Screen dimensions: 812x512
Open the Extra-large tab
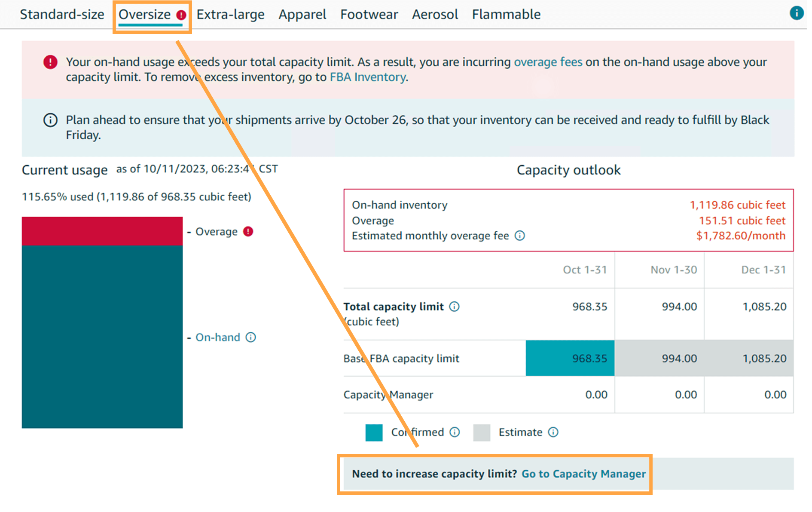pos(230,15)
